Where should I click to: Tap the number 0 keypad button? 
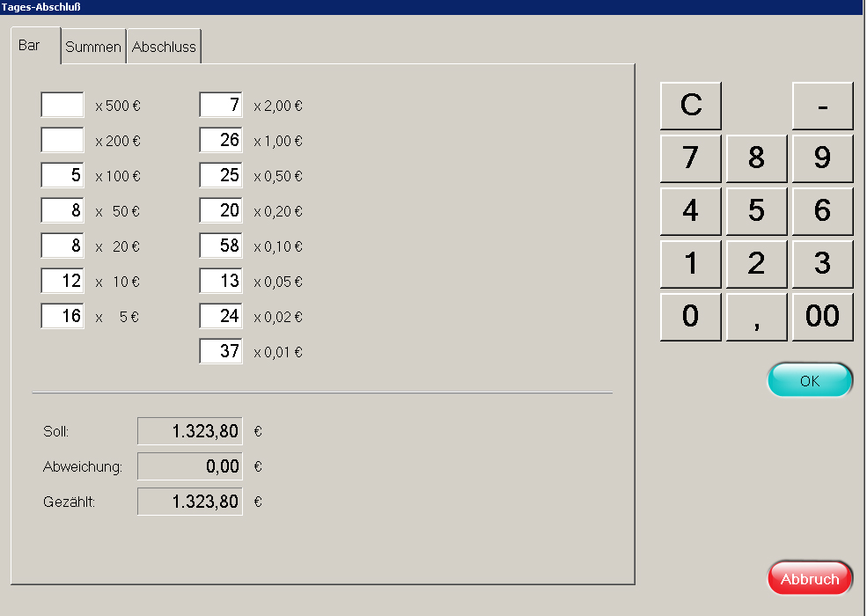[x=691, y=317]
